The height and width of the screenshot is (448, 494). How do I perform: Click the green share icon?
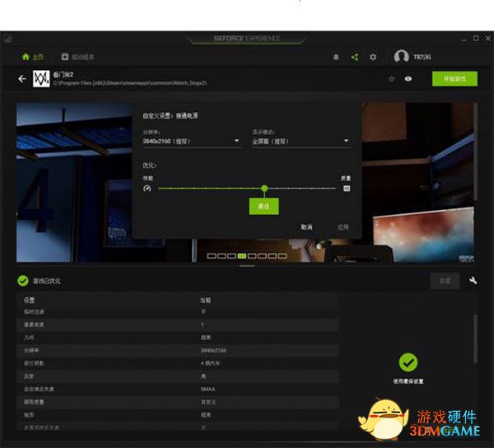[354, 57]
